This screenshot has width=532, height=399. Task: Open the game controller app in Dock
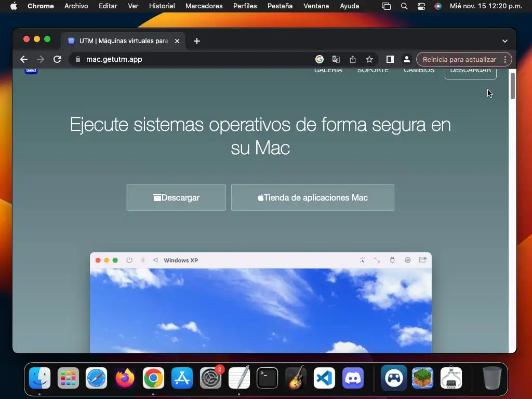(x=394, y=378)
